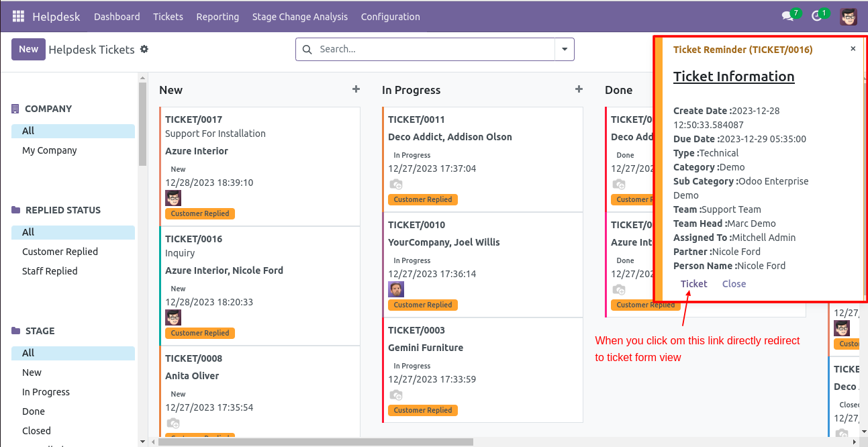The width and height of the screenshot is (868, 447).
Task: Filter by Customer Replied status in the sidebar
Action: coord(60,252)
